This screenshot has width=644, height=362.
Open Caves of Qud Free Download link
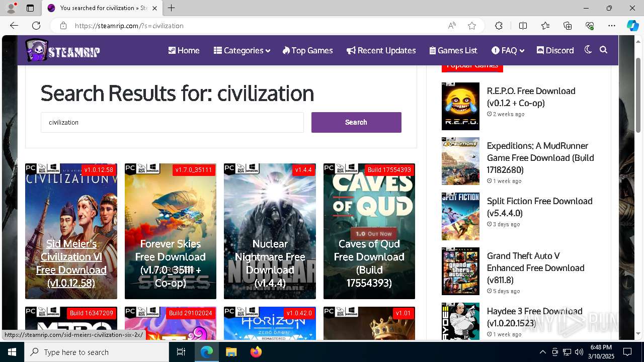tap(369, 263)
